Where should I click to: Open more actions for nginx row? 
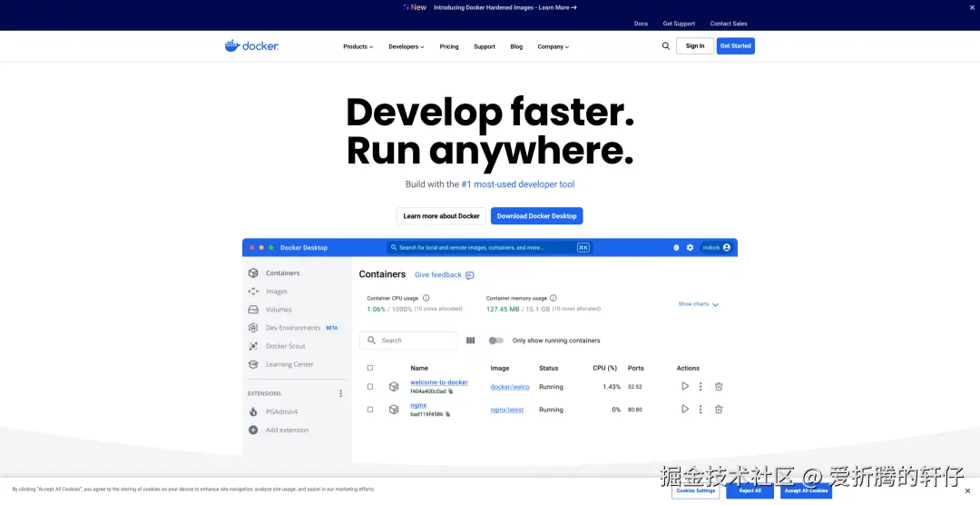(x=701, y=410)
